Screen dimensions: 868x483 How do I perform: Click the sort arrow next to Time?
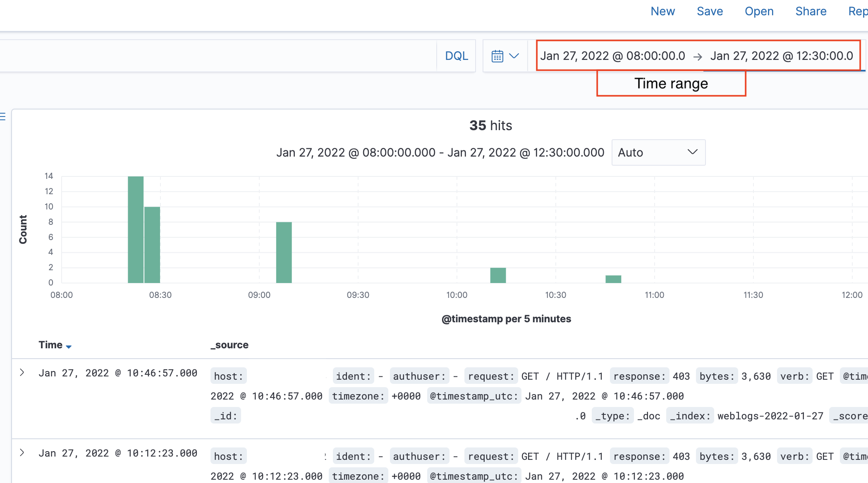pyautogui.click(x=69, y=346)
